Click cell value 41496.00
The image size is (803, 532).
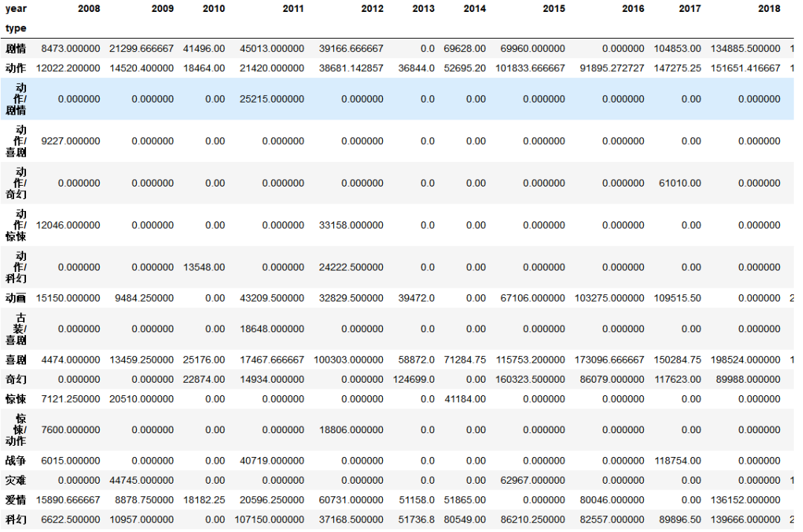(204, 48)
